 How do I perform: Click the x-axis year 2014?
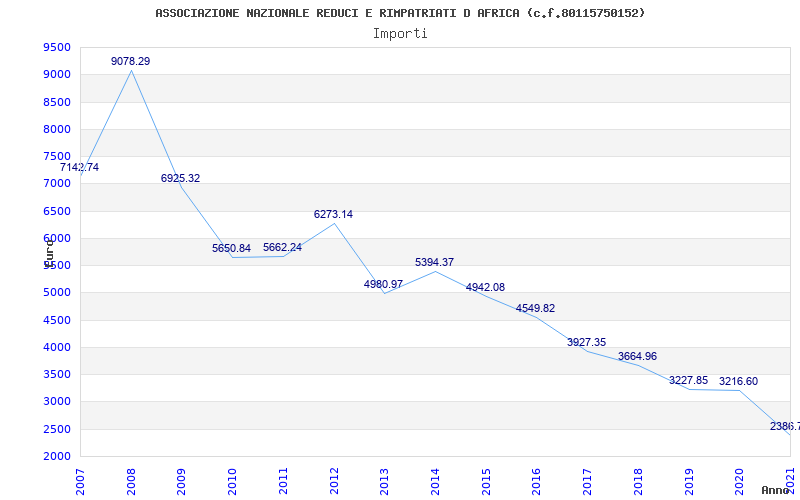point(435,481)
